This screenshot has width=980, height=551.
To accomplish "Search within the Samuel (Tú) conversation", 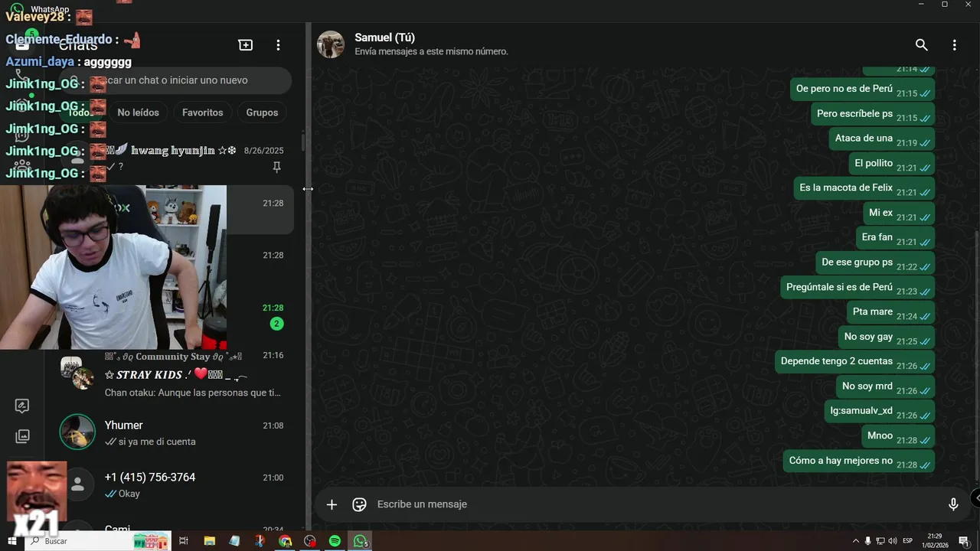I will 922,45.
